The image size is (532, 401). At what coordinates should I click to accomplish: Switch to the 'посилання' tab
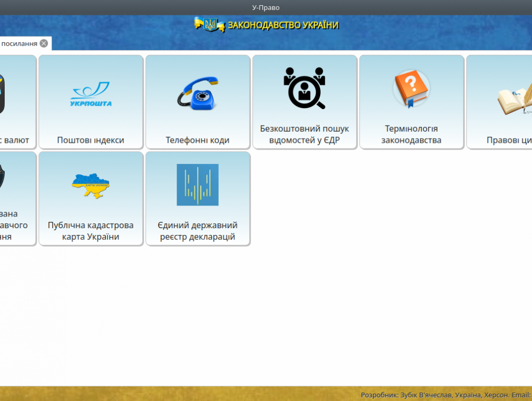coord(19,44)
